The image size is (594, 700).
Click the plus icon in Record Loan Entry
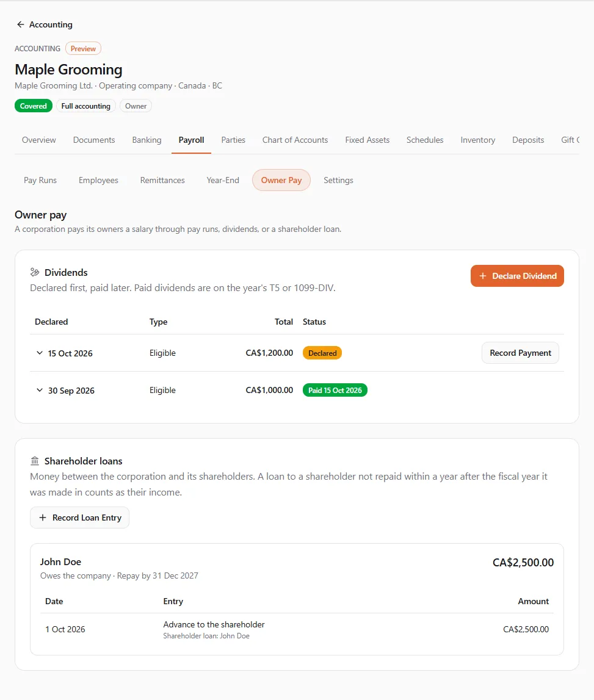pos(43,518)
